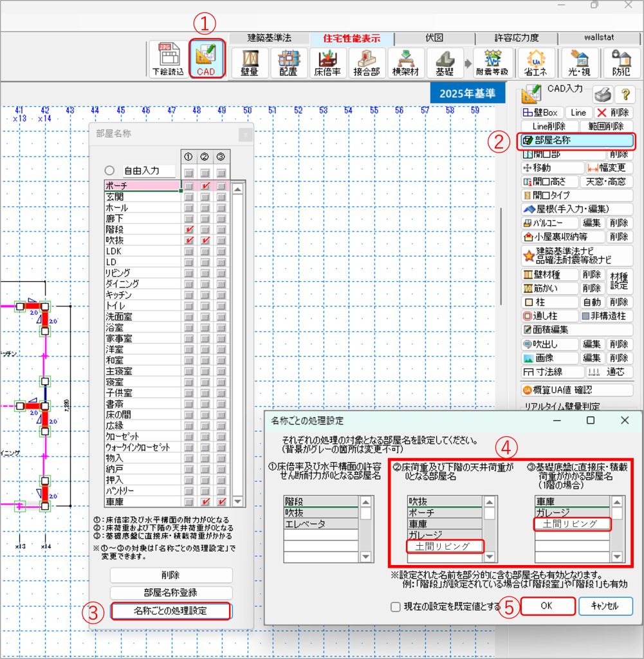
Task: Open the 基礎 foundation tool
Action: (445, 63)
